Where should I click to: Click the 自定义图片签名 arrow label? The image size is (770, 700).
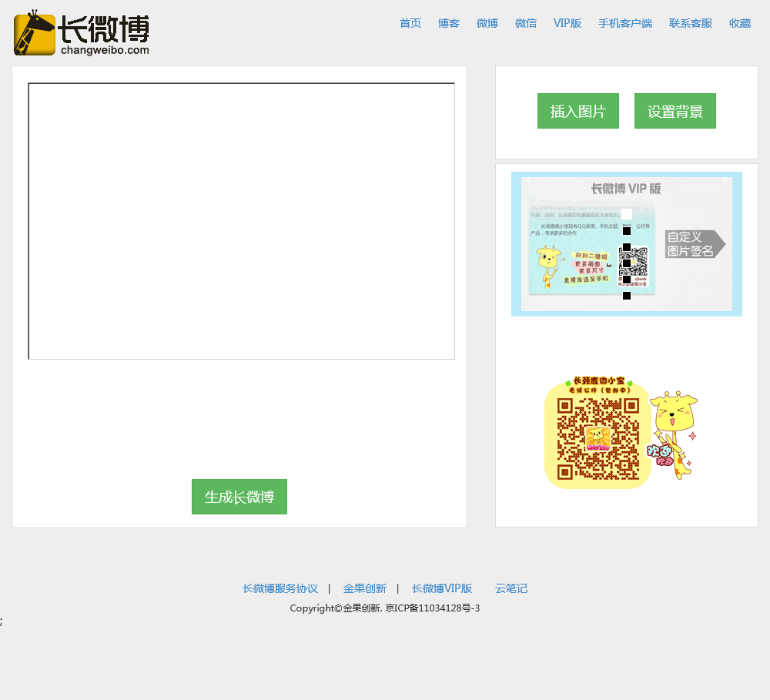[695, 244]
